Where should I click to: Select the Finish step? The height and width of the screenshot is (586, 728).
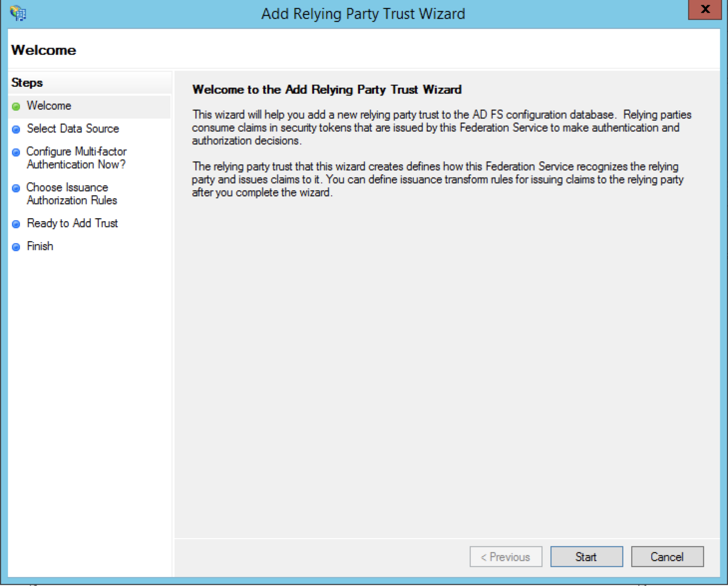[40, 246]
